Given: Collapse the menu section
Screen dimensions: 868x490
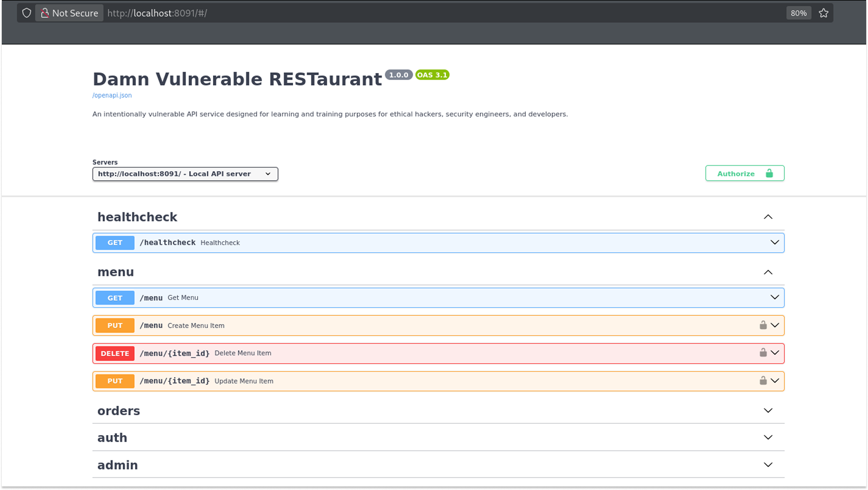Looking at the screenshot, I should tap(768, 272).
